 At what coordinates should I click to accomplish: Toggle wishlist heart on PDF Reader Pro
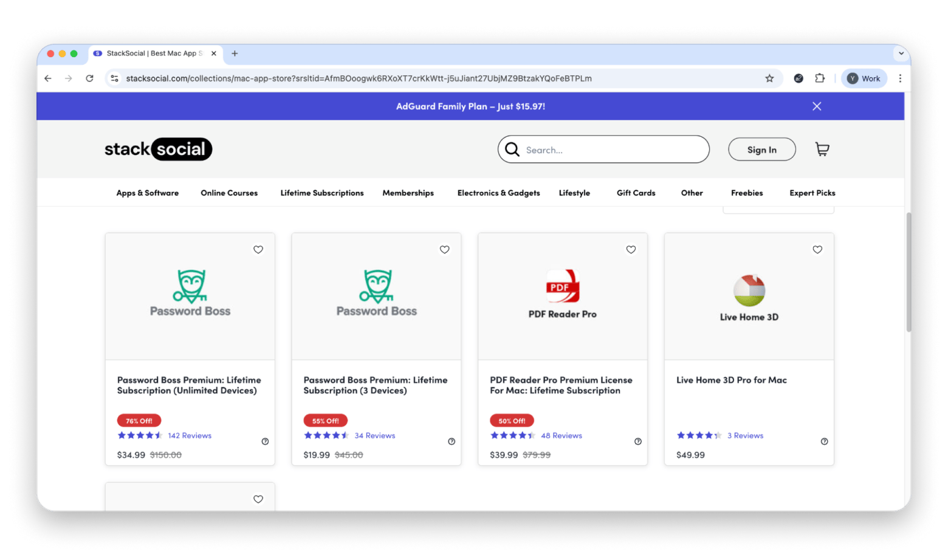(631, 250)
